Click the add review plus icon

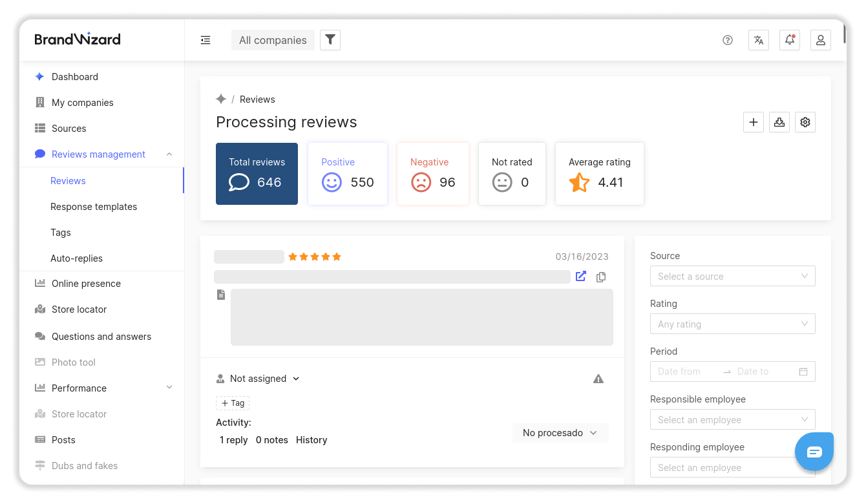point(753,121)
